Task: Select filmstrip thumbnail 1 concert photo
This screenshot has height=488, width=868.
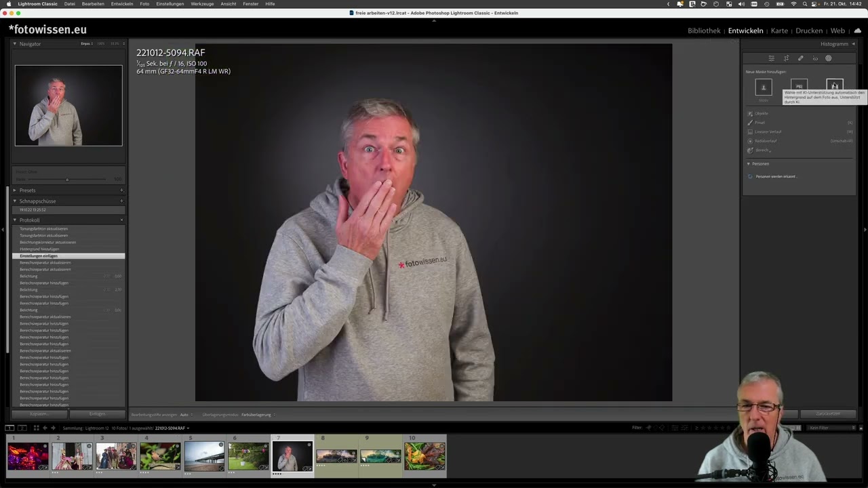Action: click(x=28, y=456)
